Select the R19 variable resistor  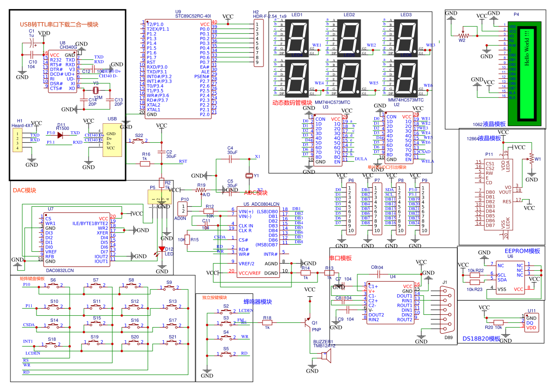coord(201,190)
